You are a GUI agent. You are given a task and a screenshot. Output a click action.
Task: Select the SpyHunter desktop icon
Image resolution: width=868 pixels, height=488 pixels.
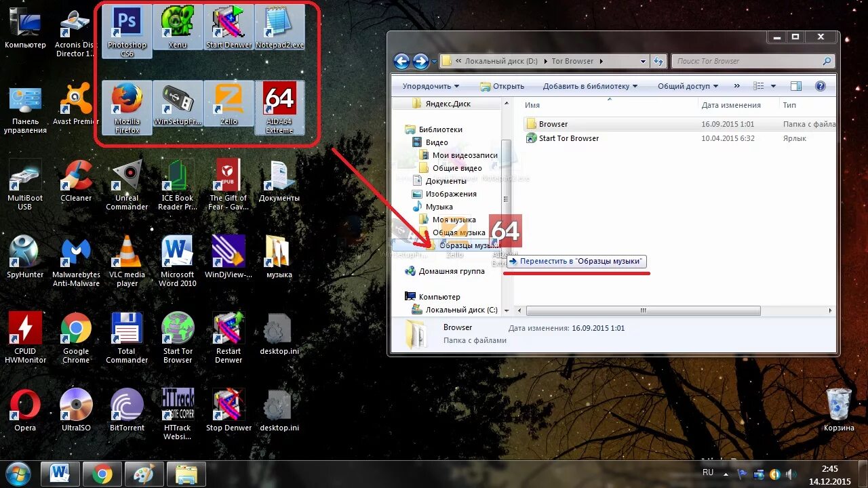pyautogui.click(x=25, y=257)
